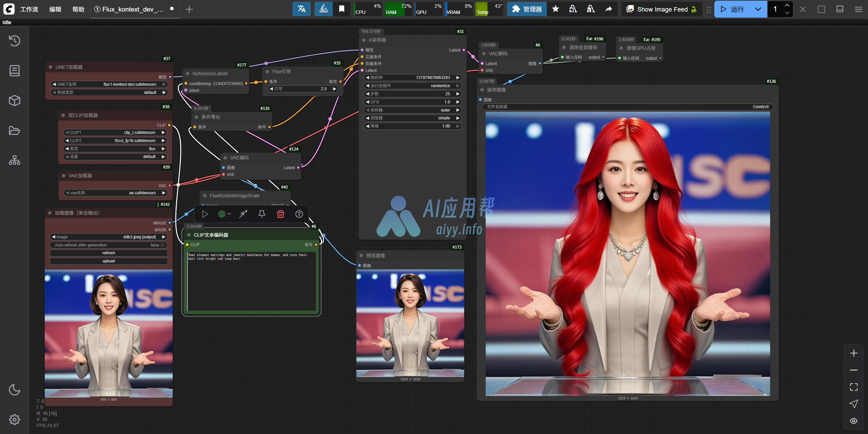Delete the selected node with trash icon
Viewport: 868px width, 434px height.
[x=281, y=214]
